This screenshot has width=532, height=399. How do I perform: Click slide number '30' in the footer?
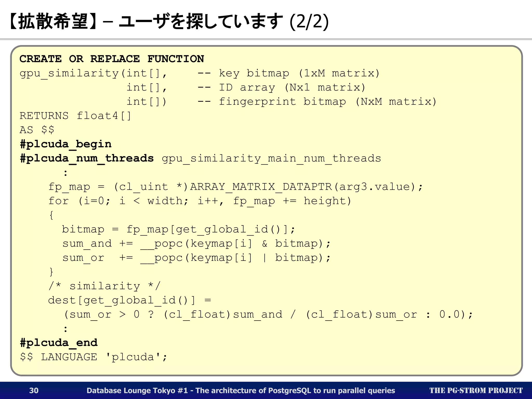[x=34, y=390]
